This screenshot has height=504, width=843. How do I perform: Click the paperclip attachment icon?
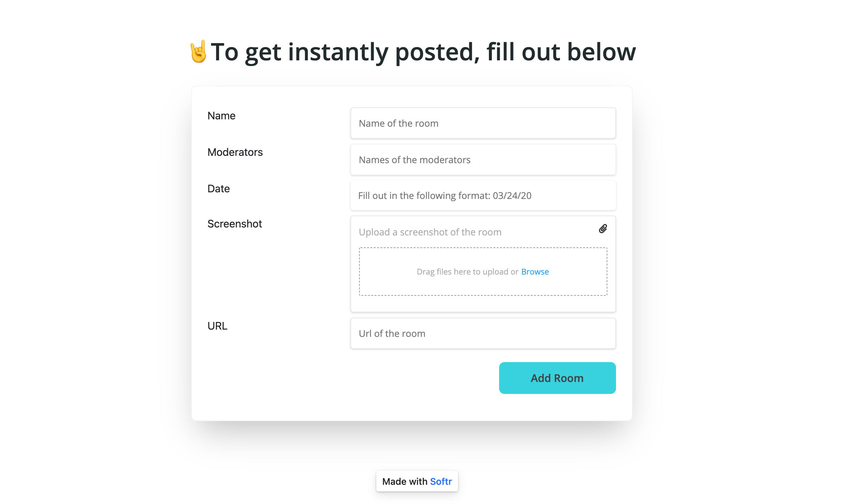(603, 228)
